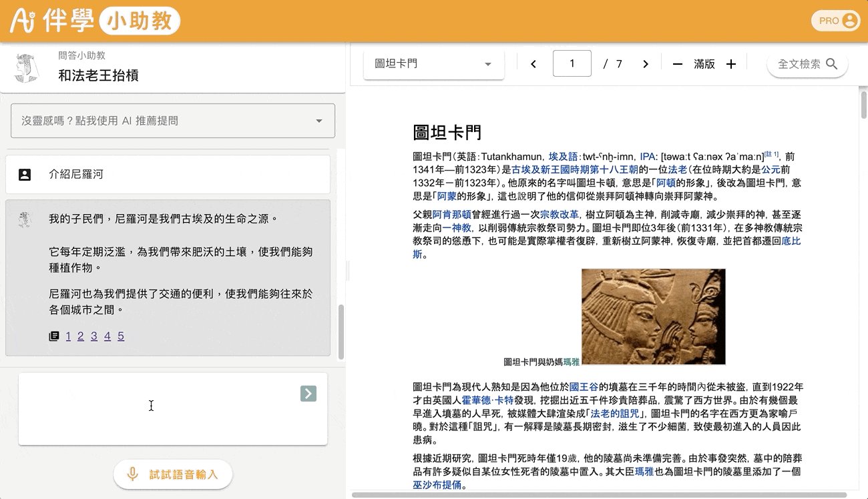Click the pharaoh avatar icon
868x499 pixels.
(27, 68)
